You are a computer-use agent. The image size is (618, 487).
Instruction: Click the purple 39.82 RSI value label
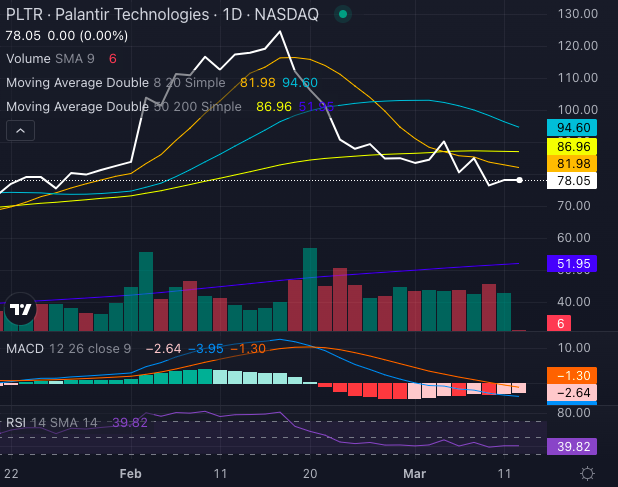pos(574,447)
